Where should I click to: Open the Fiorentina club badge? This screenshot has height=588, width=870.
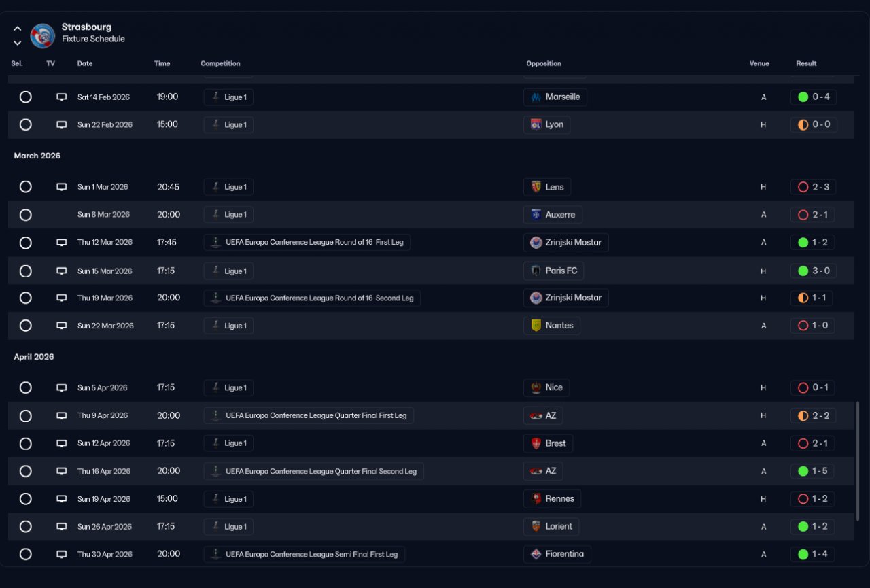(536, 554)
